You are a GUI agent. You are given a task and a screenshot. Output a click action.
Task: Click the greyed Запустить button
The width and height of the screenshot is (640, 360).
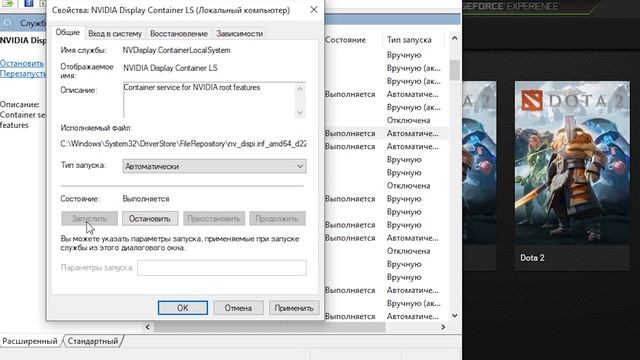(89, 219)
